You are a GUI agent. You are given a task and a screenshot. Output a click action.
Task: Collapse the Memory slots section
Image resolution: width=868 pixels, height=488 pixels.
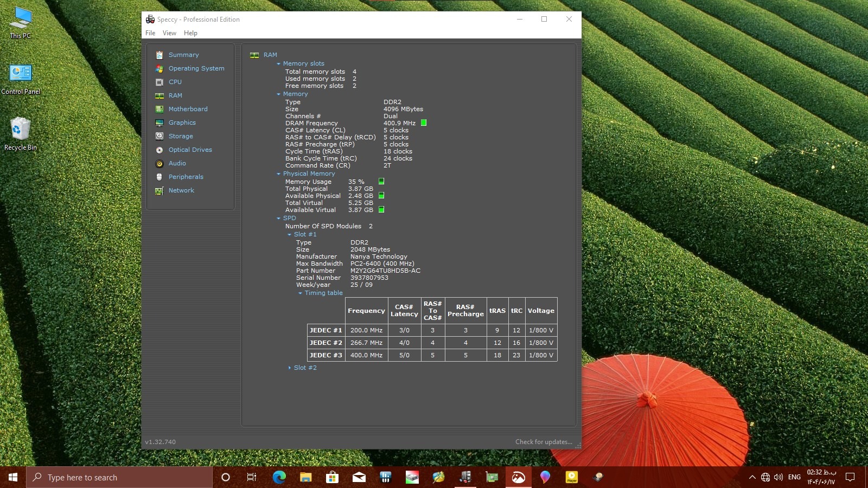[x=278, y=64]
